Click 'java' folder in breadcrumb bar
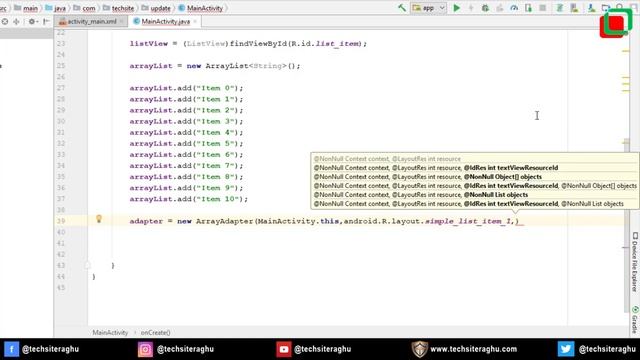 click(56, 8)
